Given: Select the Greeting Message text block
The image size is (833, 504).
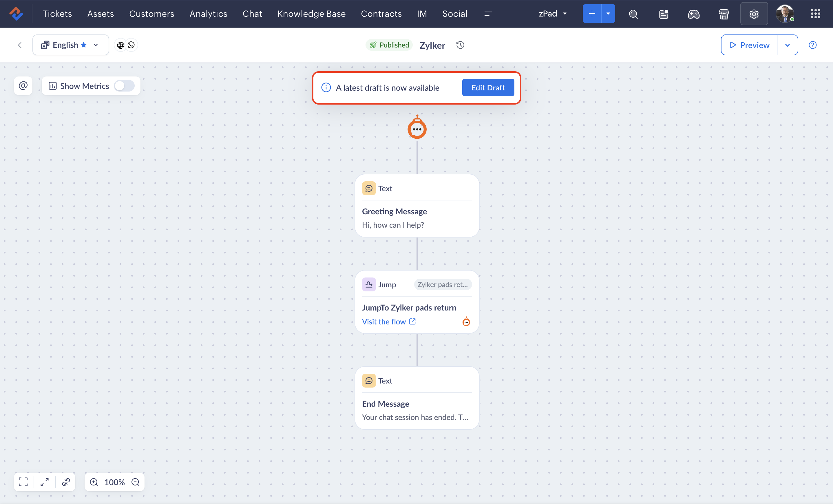Looking at the screenshot, I should coord(417,206).
